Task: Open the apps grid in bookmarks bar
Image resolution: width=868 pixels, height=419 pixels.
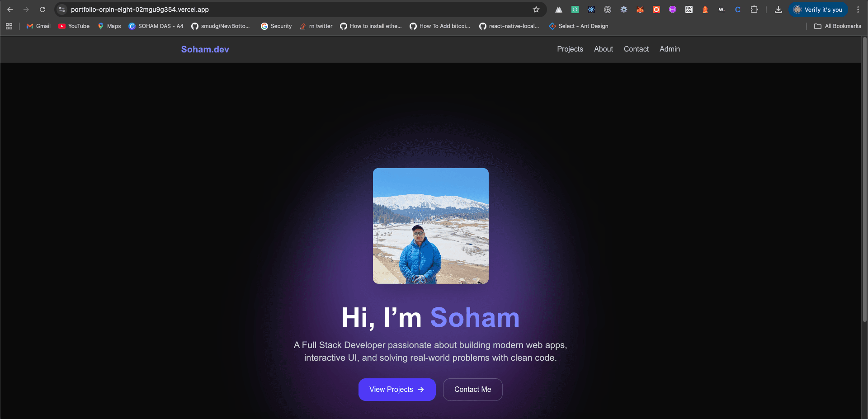Action: (9, 26)
